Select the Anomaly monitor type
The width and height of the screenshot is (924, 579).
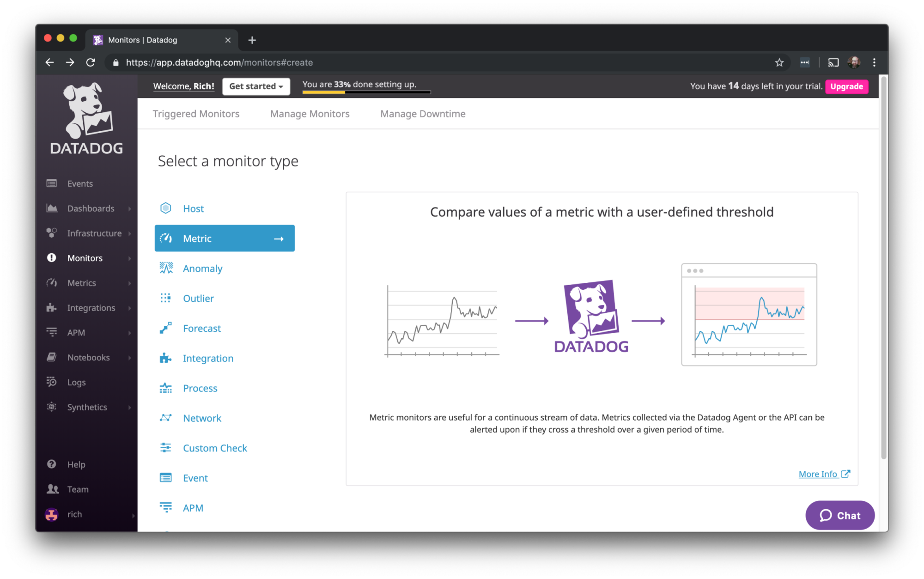pos(202,268)
